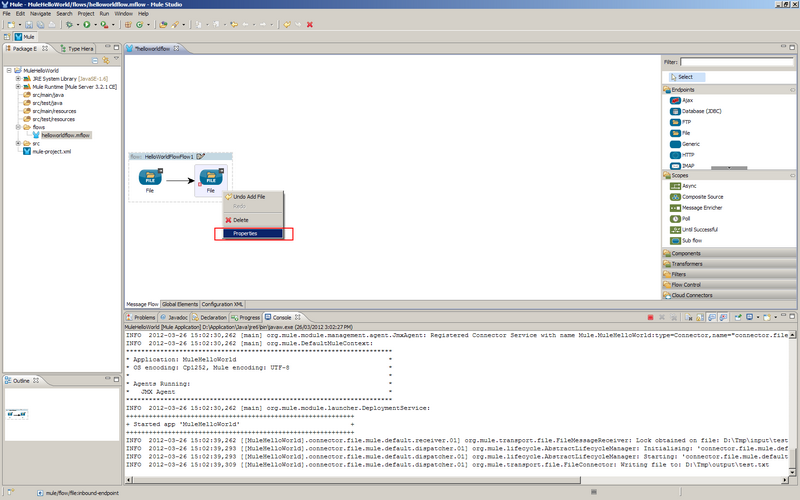Expand the src folder in the tree
The height and width of the screenshot is (500, 800).
click(18, 143)
